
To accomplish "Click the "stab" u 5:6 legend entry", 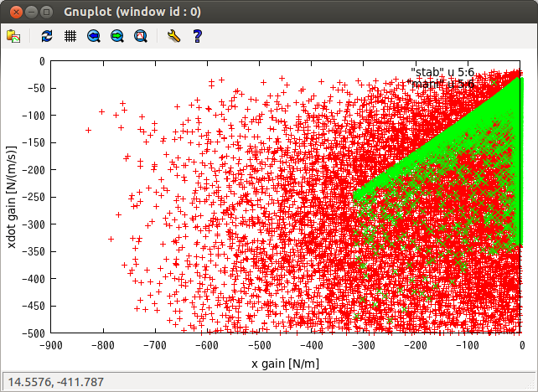I will [442, 72].
